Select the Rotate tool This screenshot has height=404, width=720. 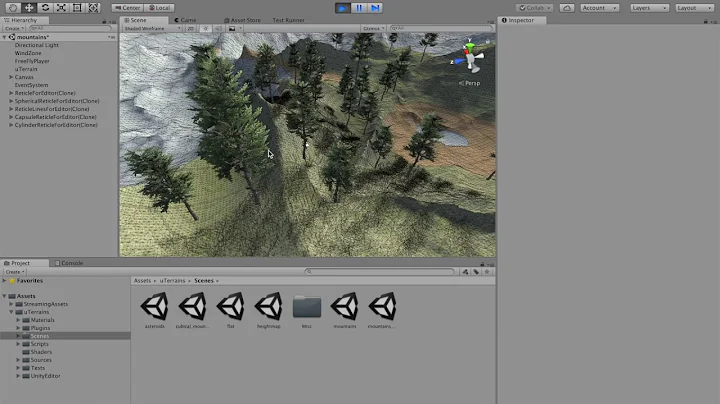(45, 8)
